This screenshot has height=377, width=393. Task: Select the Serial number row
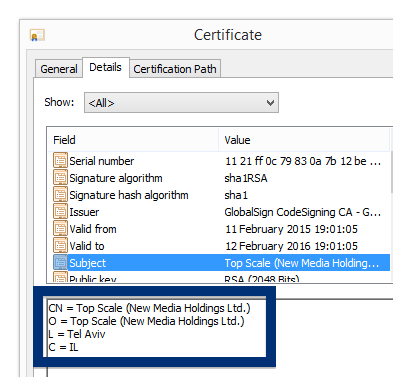219,161
